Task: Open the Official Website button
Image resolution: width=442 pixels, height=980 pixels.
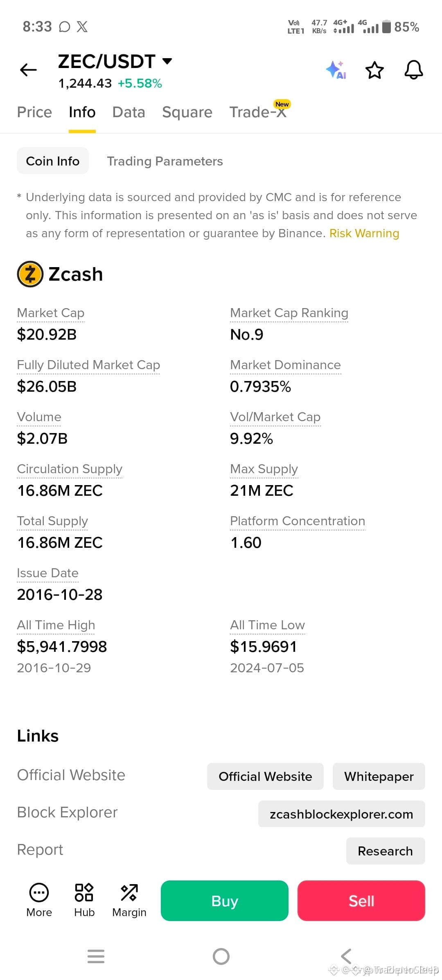Action: pos(265,776)
